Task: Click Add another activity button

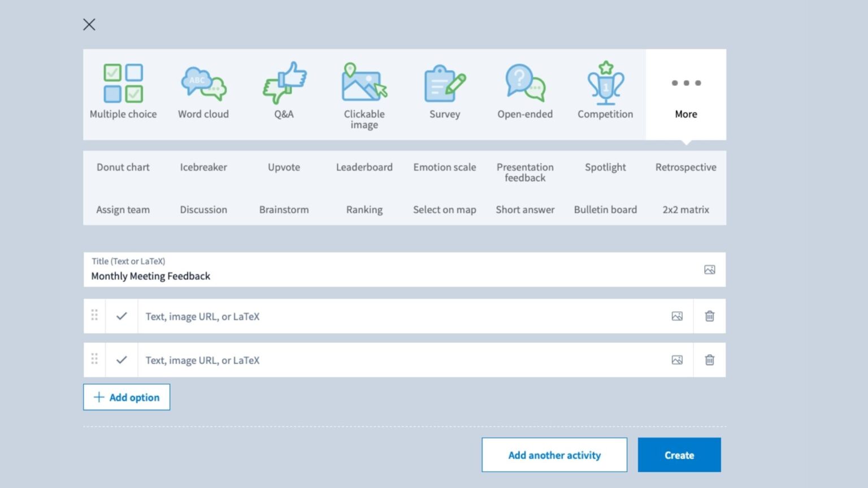Action: [x=554, y=455]
